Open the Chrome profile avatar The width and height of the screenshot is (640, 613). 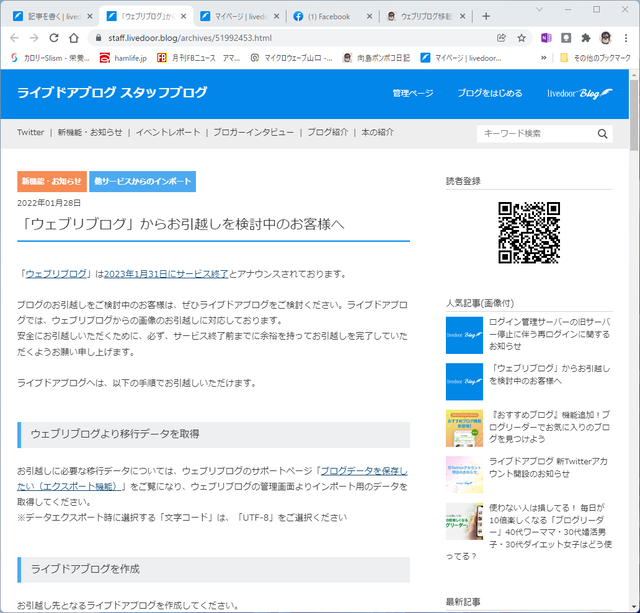coord(606,38)
